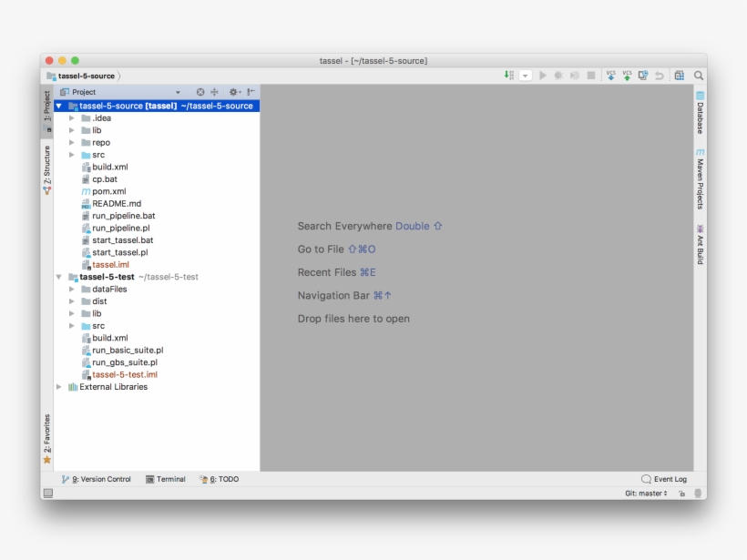Click the Debug bug icon
Viewport: 747px width, 560px height.
click(x=558, y=76)
